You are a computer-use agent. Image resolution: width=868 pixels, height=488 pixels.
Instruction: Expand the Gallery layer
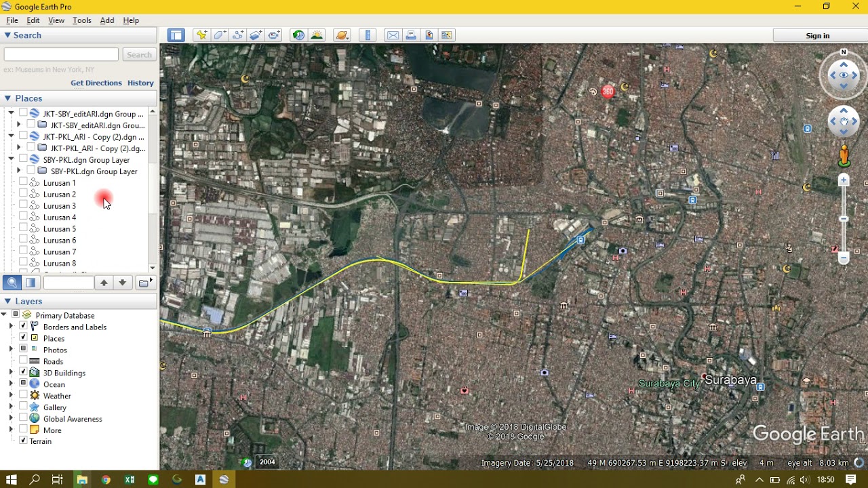11,407
